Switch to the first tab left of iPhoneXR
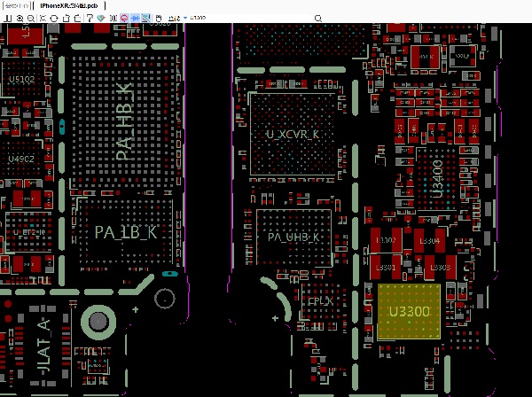 coord(16,5)
